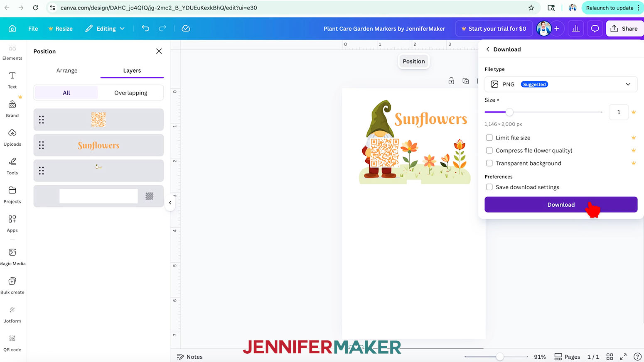Open the Projects panel
Image resolution: width=644 pixels, height=362 pixels.
12,195
